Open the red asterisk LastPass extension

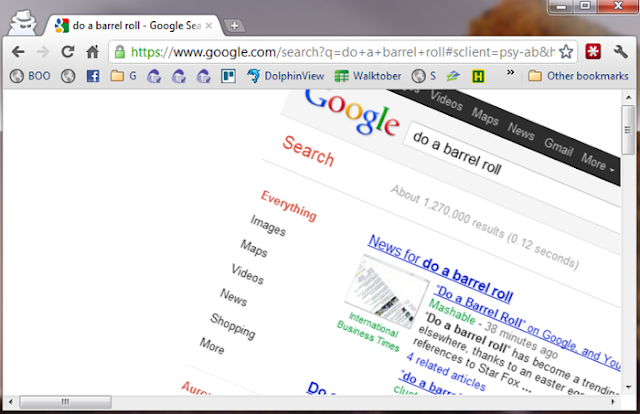click(x=593, y=52)
